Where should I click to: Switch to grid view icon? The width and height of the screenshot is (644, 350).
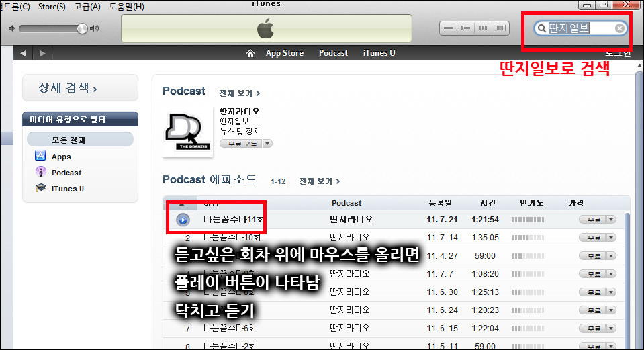coord(483,28)
